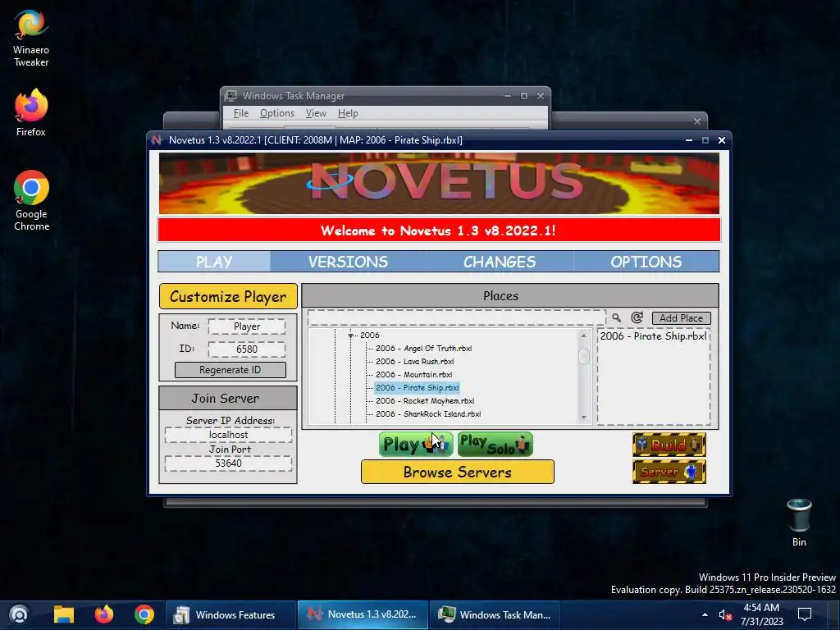
Task: Click the Play Solo button
Action: [495, 444]
